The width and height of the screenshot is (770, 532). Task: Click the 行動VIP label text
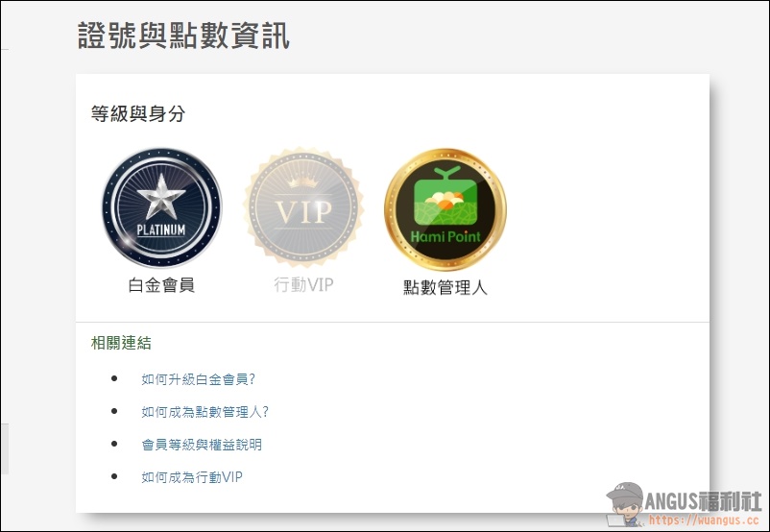[303, 284]
